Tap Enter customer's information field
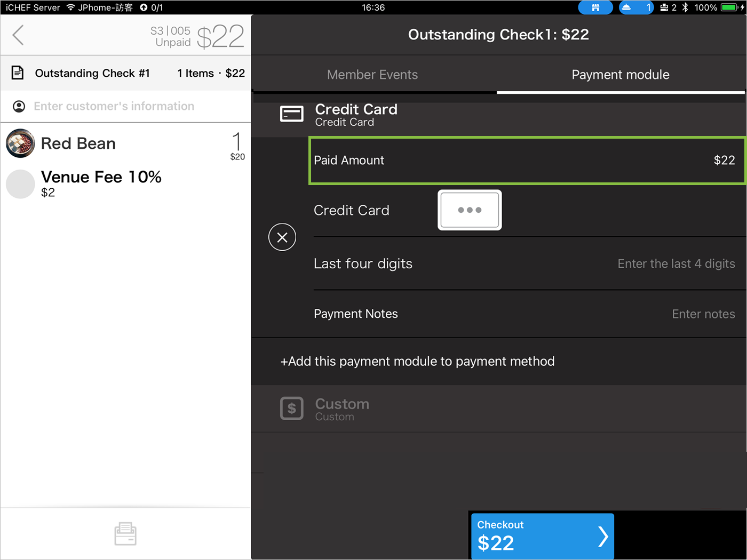Screen dimensions: 747x560 (x=114, y=106)
